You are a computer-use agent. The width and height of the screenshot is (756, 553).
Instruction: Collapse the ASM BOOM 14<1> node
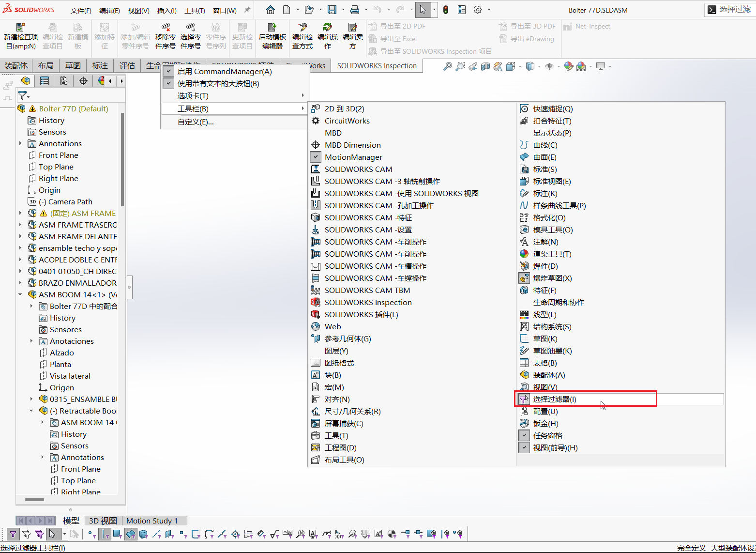20,294
